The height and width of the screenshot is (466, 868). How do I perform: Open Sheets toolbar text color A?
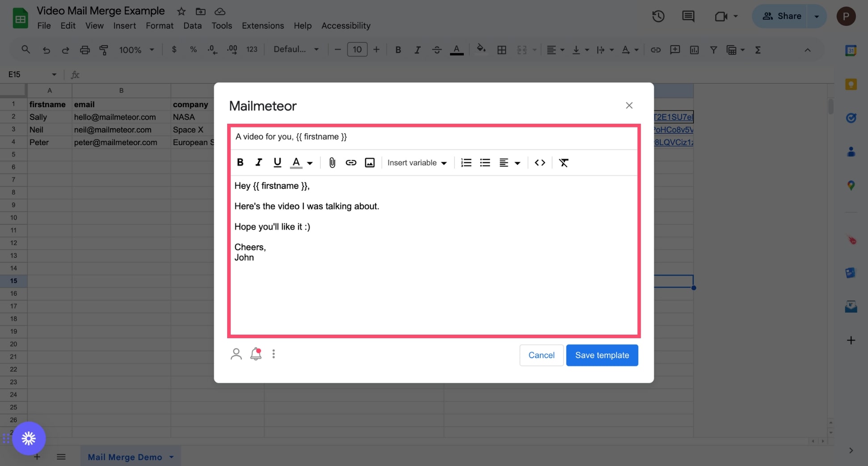click(x=457, y=50)
